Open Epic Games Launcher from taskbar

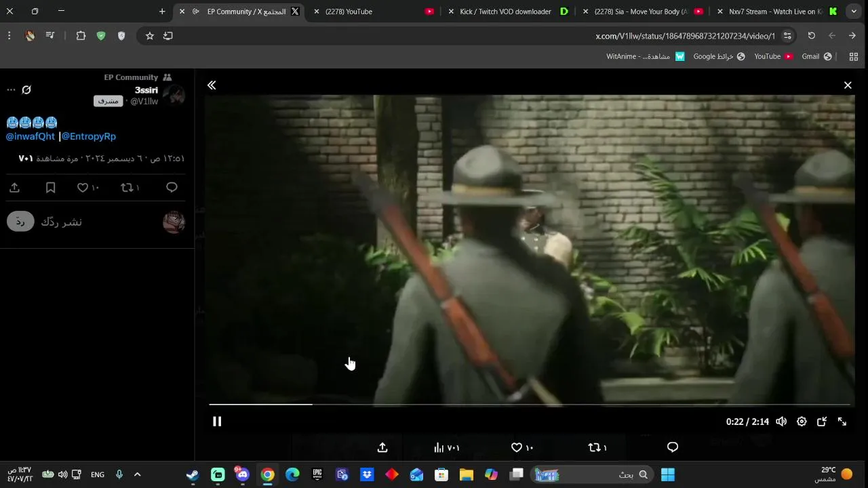tap(317, 474)
